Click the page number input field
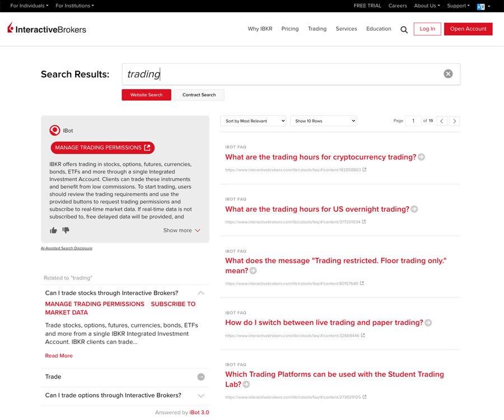 [413, 121]
